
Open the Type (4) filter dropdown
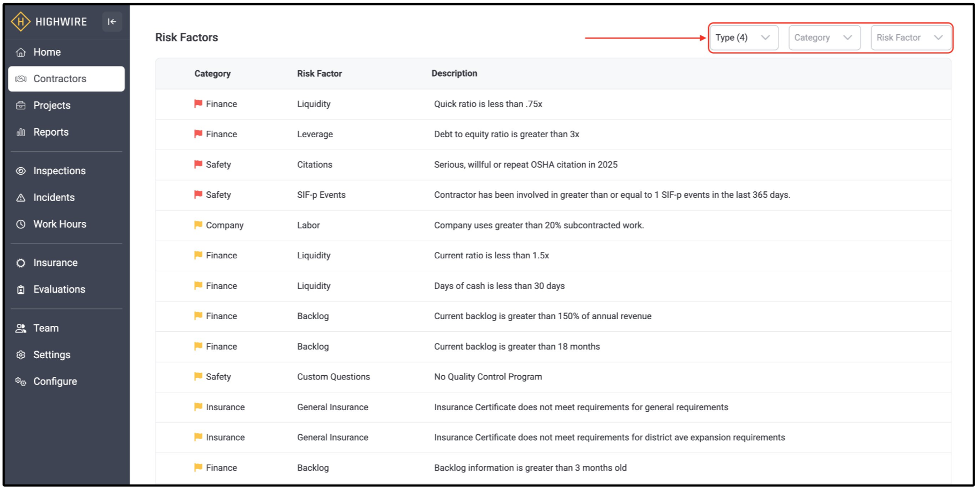(x=744, y=38)
